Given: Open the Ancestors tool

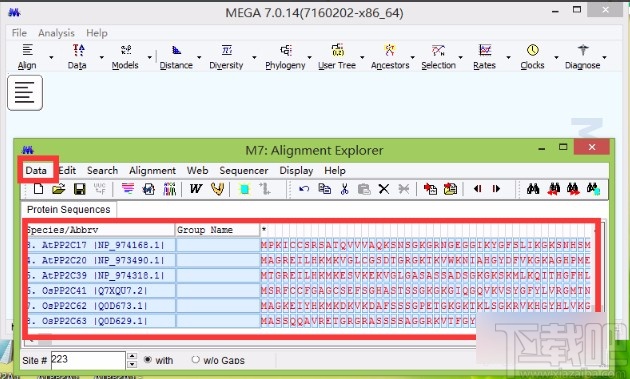Looking at the screenshot, I should tap(390, 57).
